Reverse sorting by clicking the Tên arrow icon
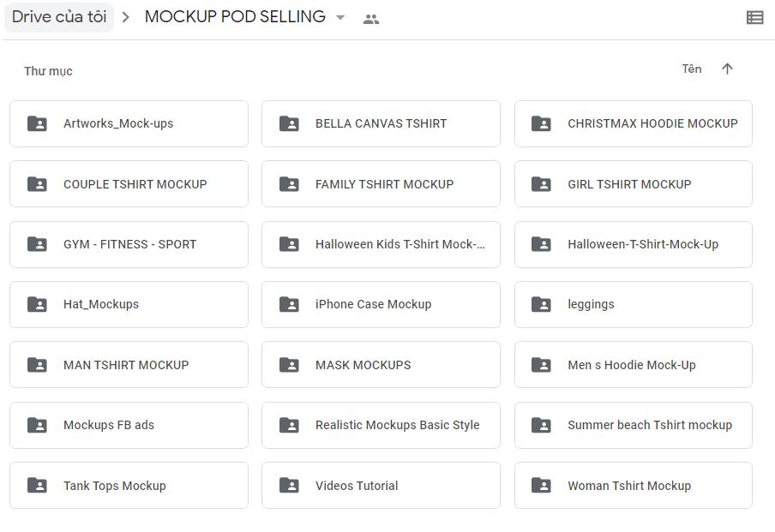 (728, 69)
